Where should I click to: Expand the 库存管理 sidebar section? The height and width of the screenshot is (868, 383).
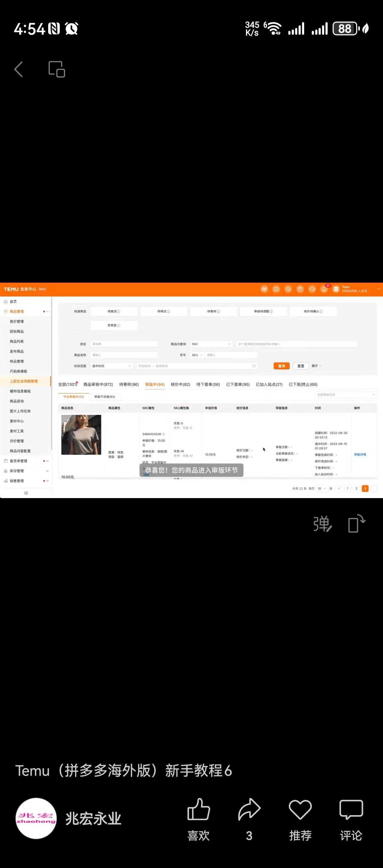pos(48,471)
